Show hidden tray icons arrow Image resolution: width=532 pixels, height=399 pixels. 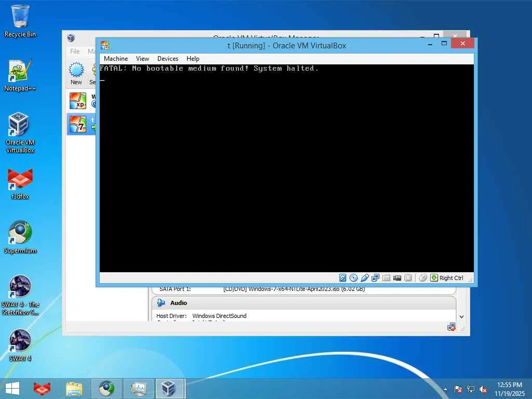pyautogui.click(x=445, y=389)
